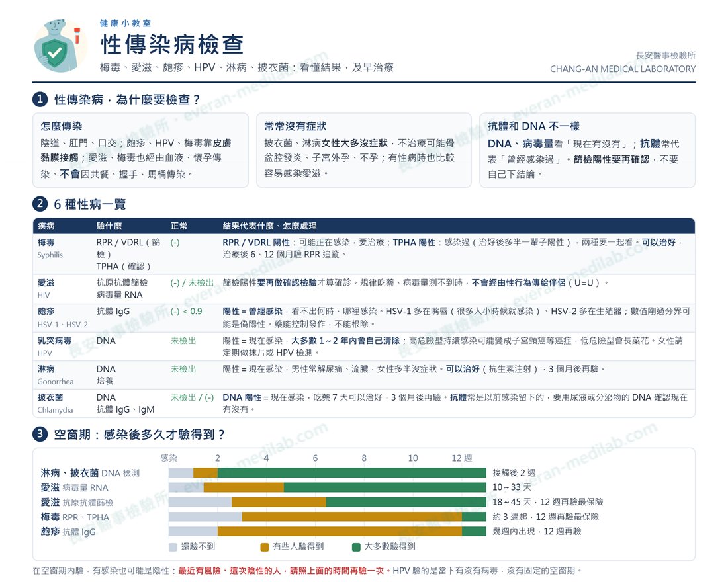728x582 pixels.
Task: Click the (-) < 0.9 normal value
Action: [x=186, y=312]
